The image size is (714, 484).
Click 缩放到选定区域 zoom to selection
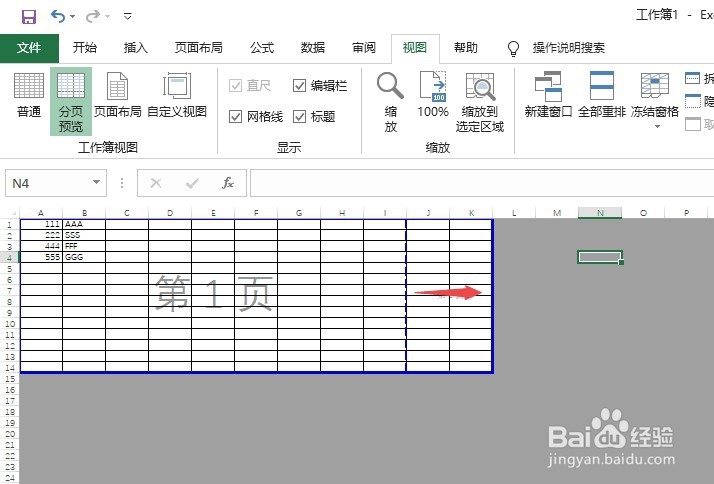(x=480, y=101)
